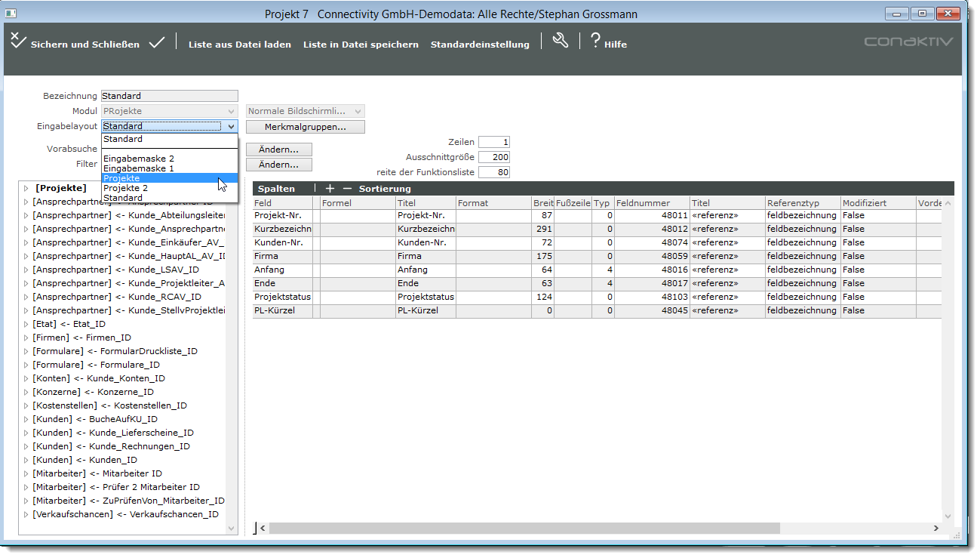Click the checkmark save icon
This screenshot has height=558, width=980.
pos(156,43)
